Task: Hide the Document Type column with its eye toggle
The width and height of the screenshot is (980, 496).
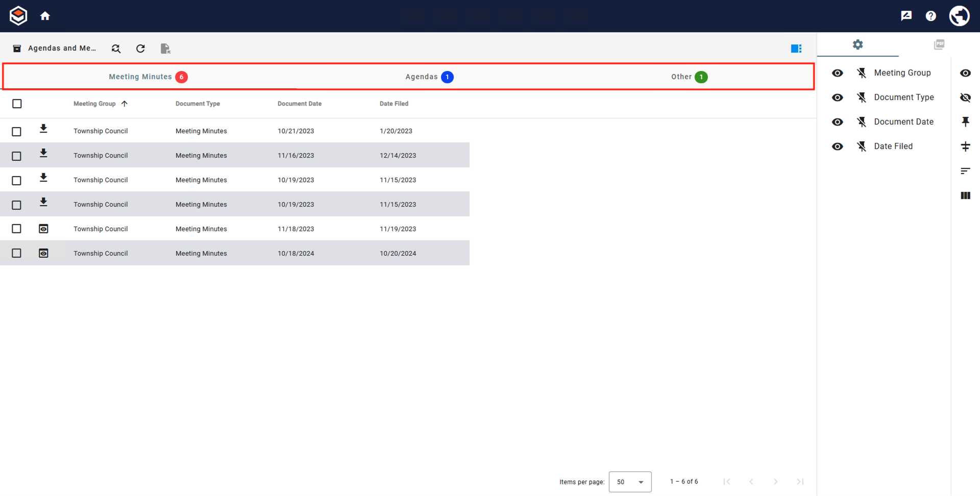Action: pyautogui.click(x=838, y=97)
